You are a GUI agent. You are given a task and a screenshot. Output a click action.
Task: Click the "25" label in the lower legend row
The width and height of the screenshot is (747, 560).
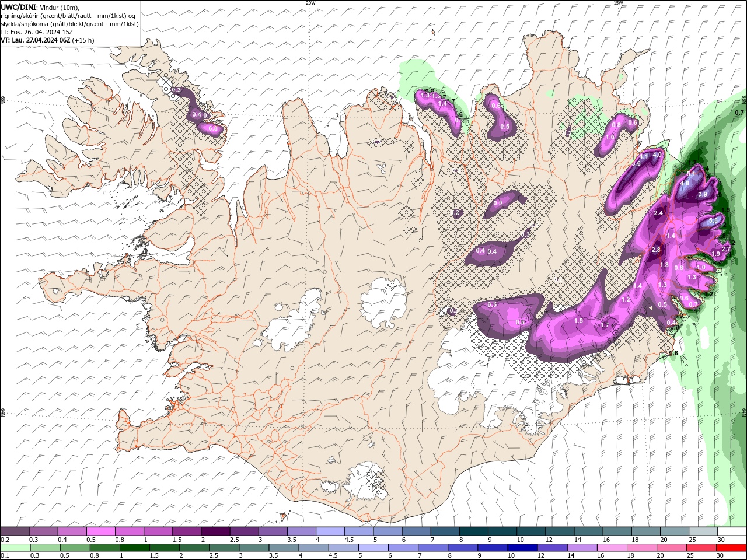pos(692,556)
